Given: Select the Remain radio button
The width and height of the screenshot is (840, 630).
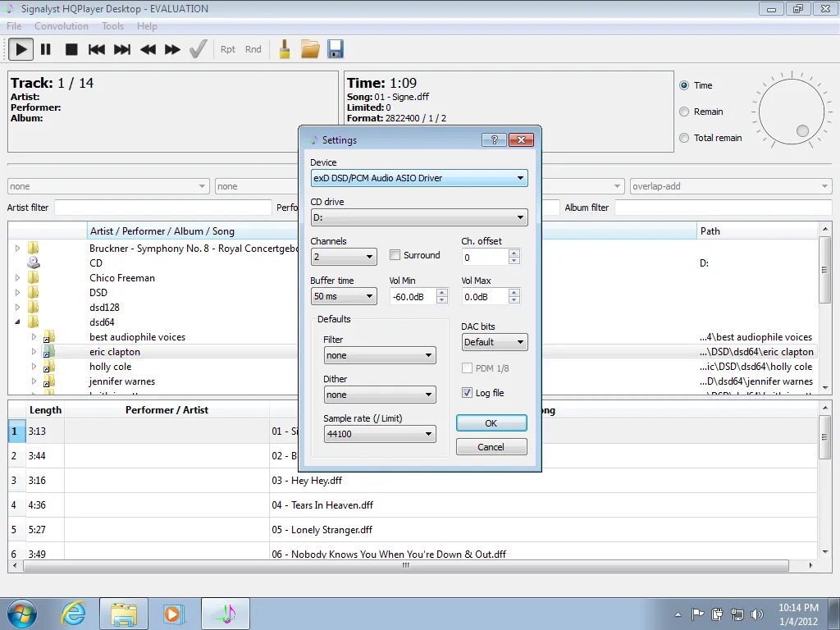Looking at the screenshot, I should coord(684,112).
